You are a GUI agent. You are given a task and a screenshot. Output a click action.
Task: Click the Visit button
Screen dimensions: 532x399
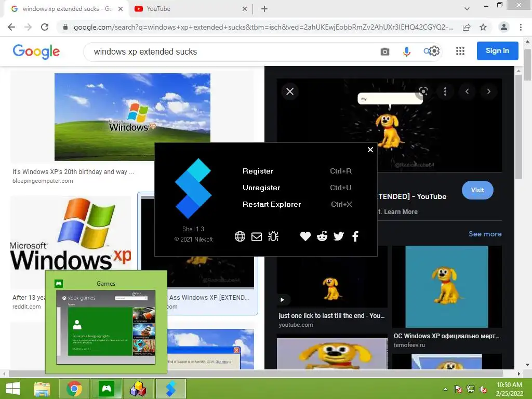pyautogui.click(x=477, y=190)
